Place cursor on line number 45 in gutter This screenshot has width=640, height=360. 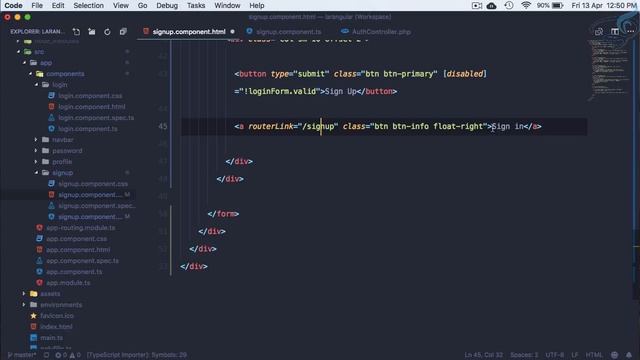[x=162, y=126]
